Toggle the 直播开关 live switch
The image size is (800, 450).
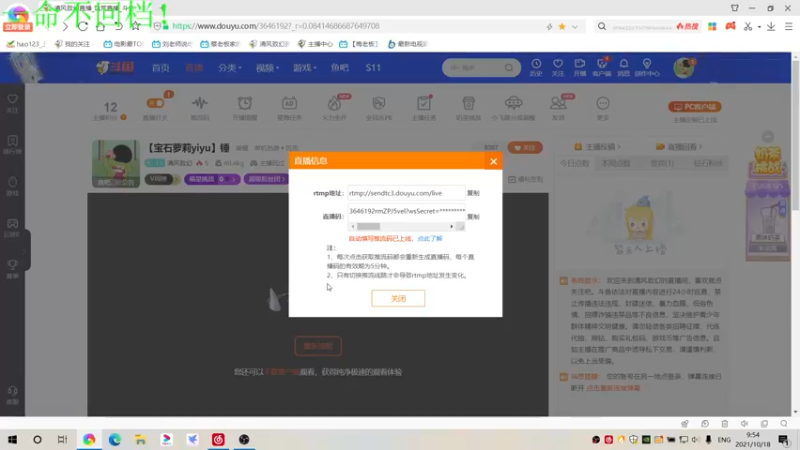coord(155,104)
